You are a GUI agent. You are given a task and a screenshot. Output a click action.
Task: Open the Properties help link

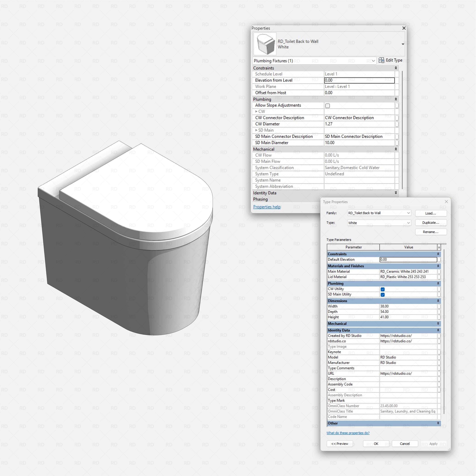[267, 207]
